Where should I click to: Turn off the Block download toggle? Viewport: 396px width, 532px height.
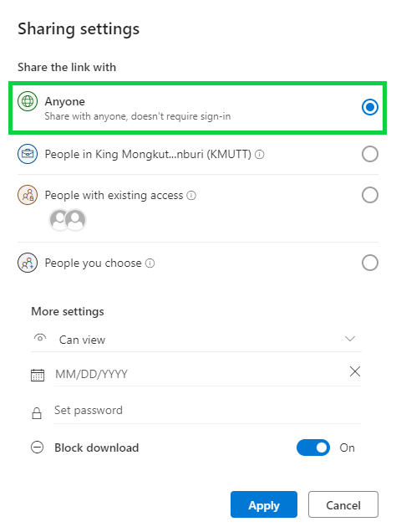(x=313, y=448)
